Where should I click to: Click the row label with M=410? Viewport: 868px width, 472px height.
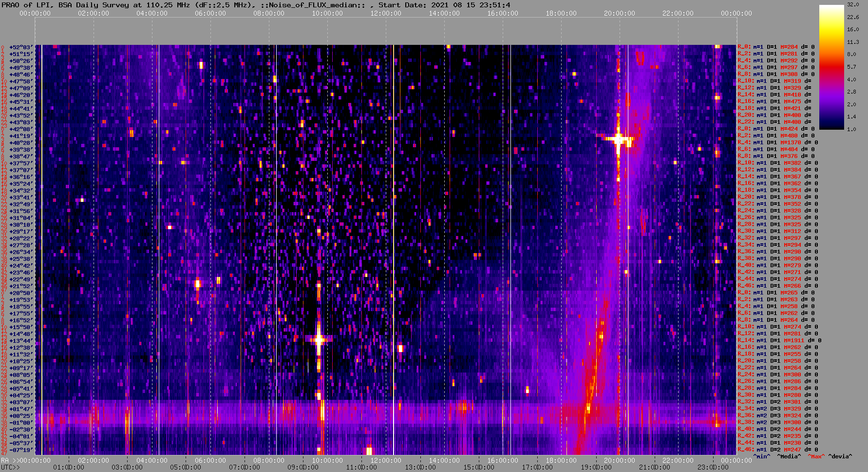point(774,95)
